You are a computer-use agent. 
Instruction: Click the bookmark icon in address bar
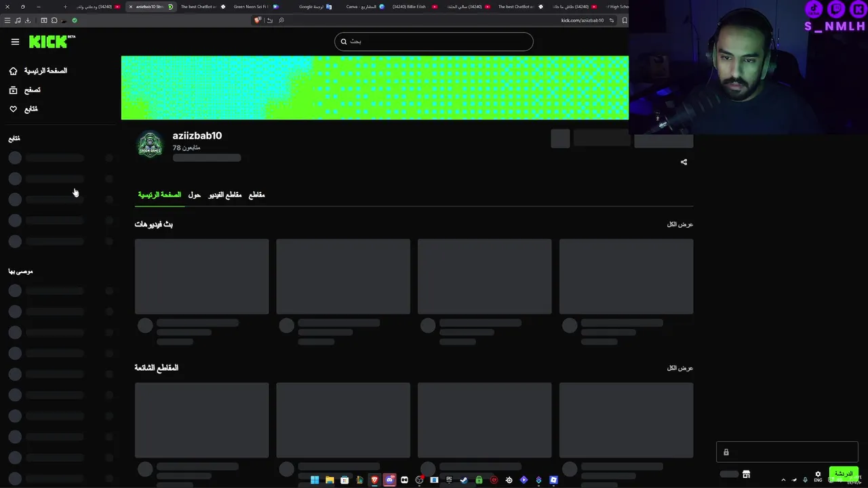pos(625,20)
